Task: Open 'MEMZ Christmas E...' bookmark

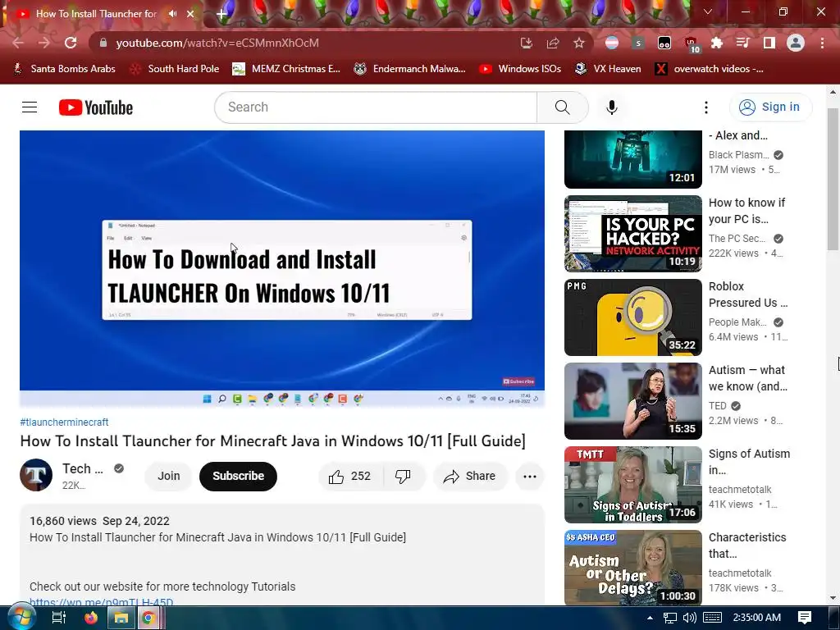Action: (x=286, y=69)
